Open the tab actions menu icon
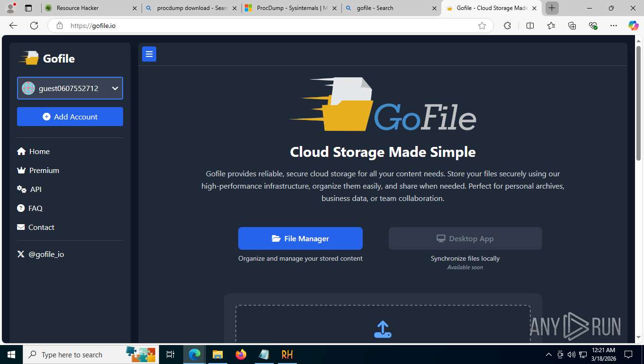Image resolution: width=644 pixels, height=364 pixels. (28, 8)
